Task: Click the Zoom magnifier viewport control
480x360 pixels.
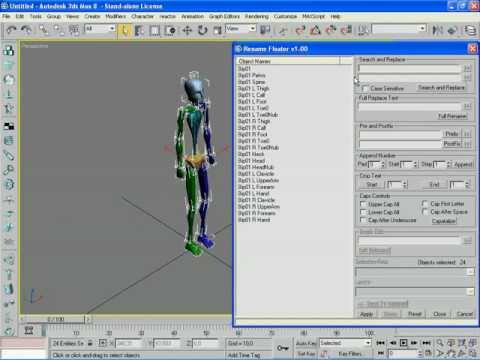Action: coord(440,343)
